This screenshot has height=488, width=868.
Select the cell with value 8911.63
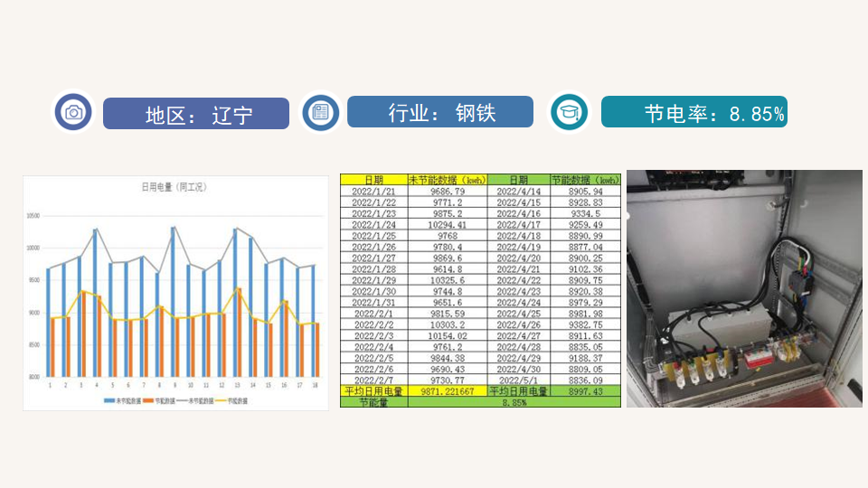coord(586,336)
